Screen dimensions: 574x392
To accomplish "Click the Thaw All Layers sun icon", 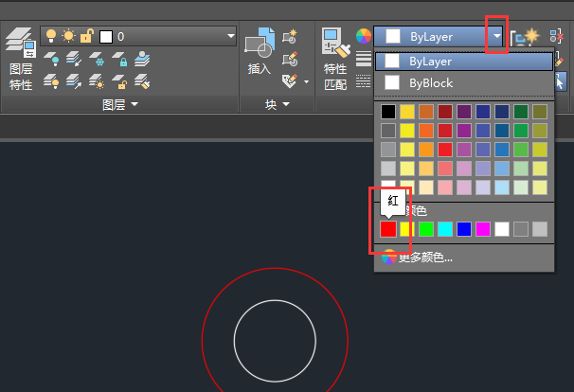I will (x=97, y=81).
